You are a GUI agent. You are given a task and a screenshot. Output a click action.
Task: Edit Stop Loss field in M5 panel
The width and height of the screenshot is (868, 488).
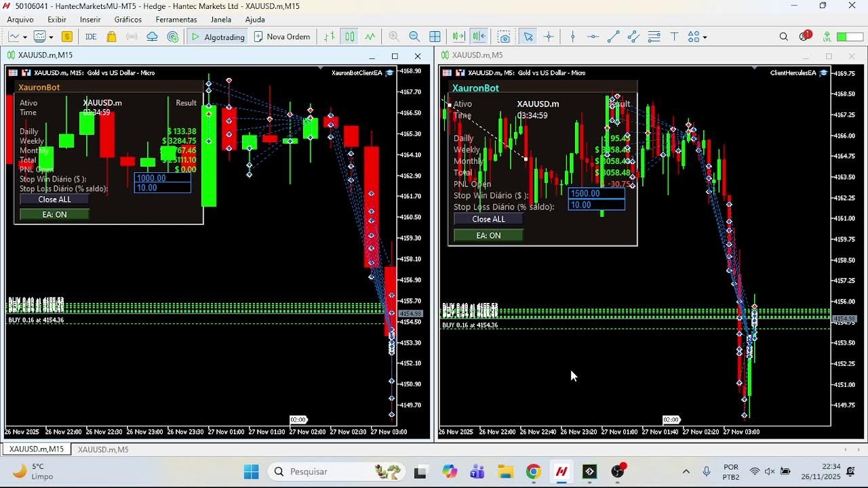tap(597, 205)
